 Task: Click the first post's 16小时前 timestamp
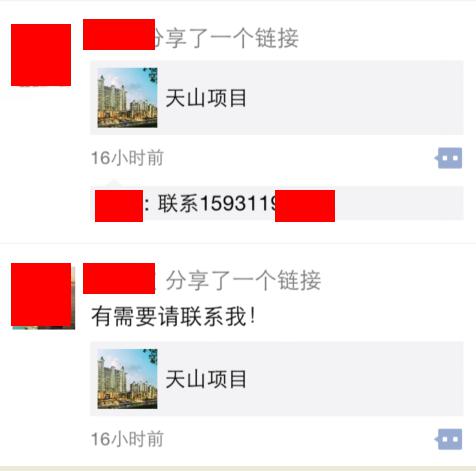click(127, 158)
